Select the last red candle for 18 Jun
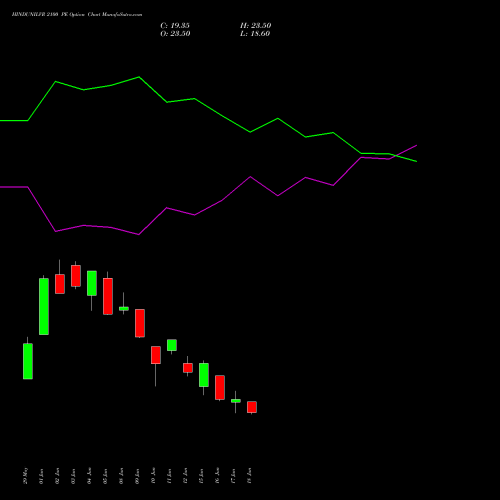Viewport: 500px width, 500px height. point(252,407)
